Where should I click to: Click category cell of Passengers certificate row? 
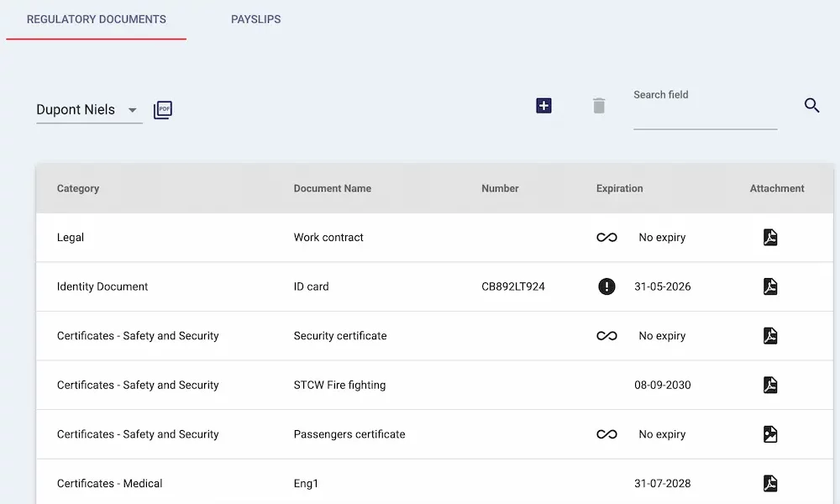click(138, 434)
